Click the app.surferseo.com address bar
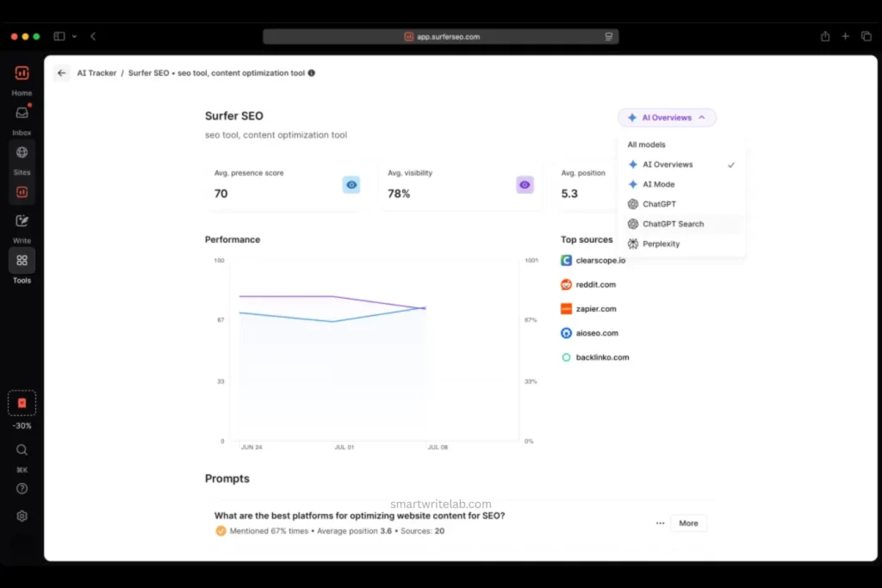 pos(441,36)
